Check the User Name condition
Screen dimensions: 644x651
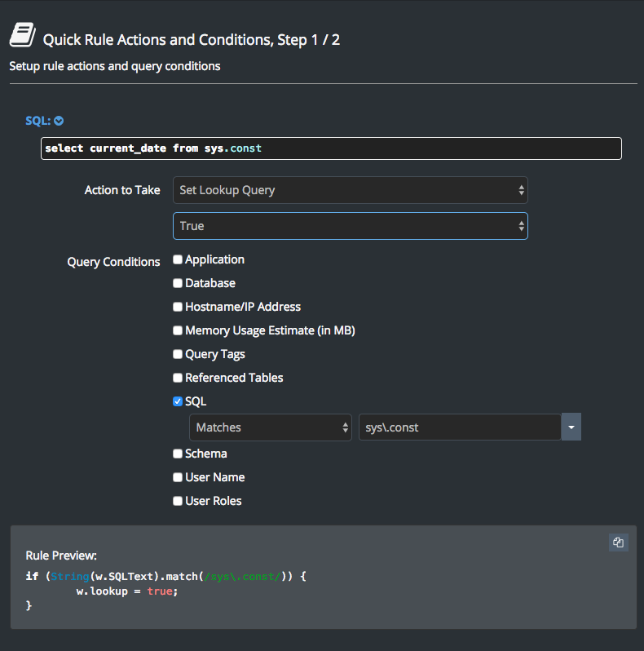[x=178, y=478]
